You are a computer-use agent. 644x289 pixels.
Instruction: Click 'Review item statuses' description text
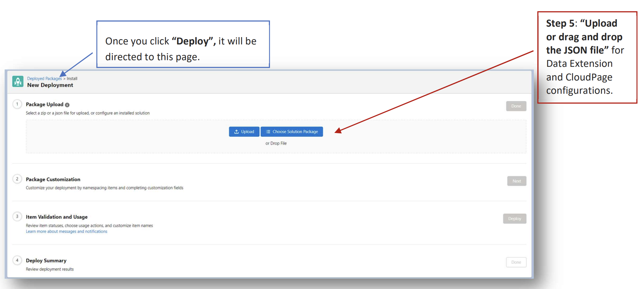click(x=89, y=226)
